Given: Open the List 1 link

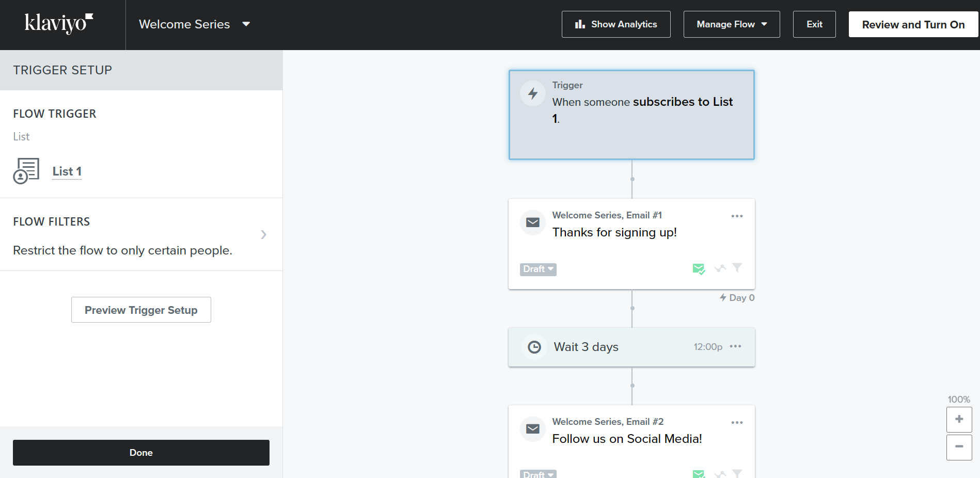Looking at the screenshot, I should pos(67,171).
